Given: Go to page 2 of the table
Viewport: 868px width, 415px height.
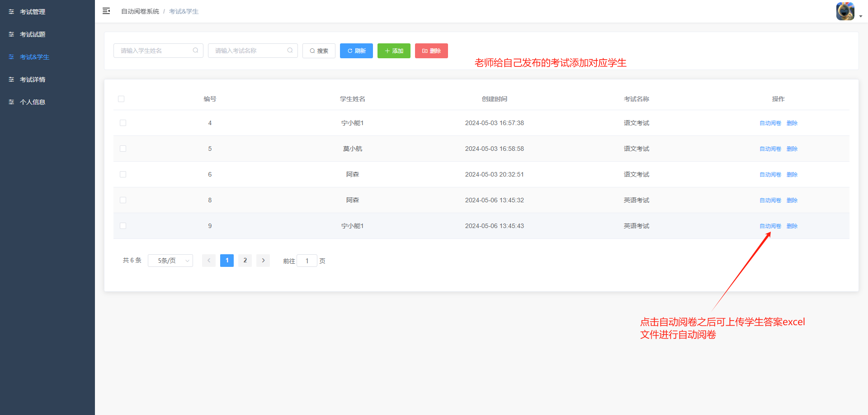Looking at the screenshot, I should [x=245, y=261].
